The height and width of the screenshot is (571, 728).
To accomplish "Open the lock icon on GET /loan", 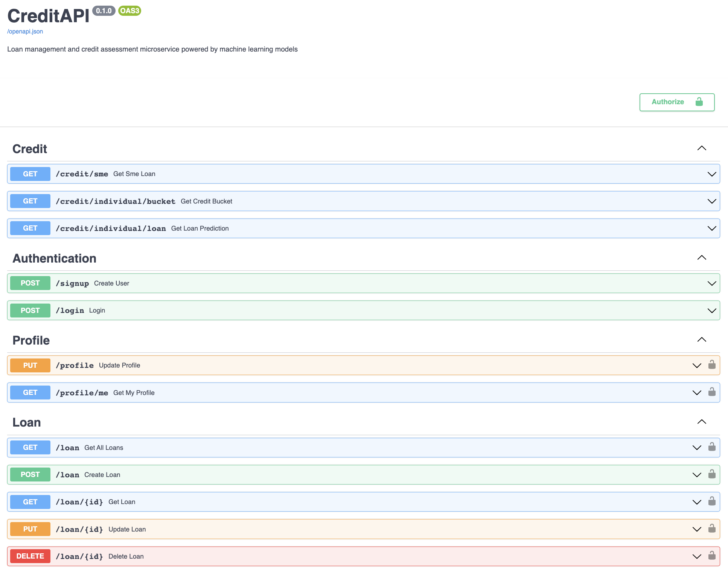I will tap(711, 447).
